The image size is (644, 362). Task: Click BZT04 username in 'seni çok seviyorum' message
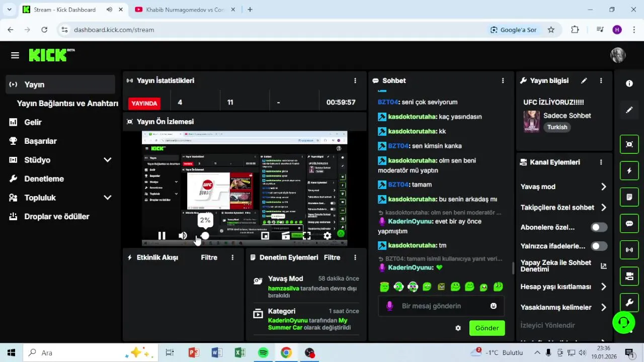387,102
